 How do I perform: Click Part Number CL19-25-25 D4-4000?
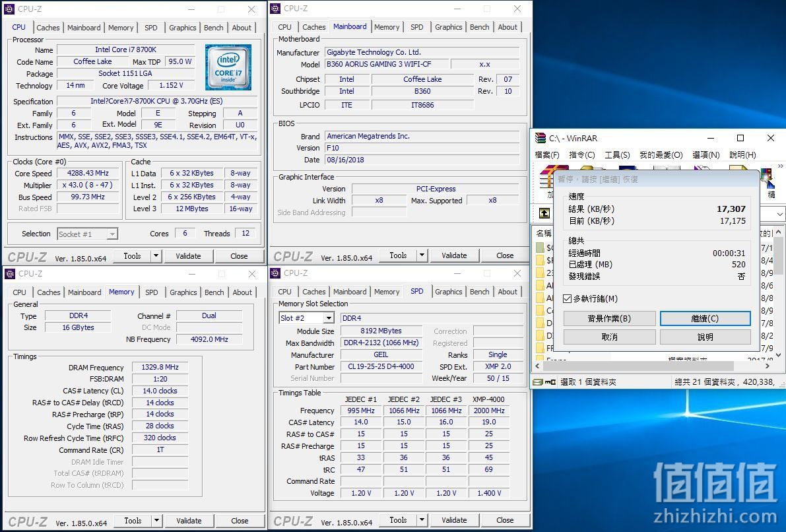[x=381, y=366]
